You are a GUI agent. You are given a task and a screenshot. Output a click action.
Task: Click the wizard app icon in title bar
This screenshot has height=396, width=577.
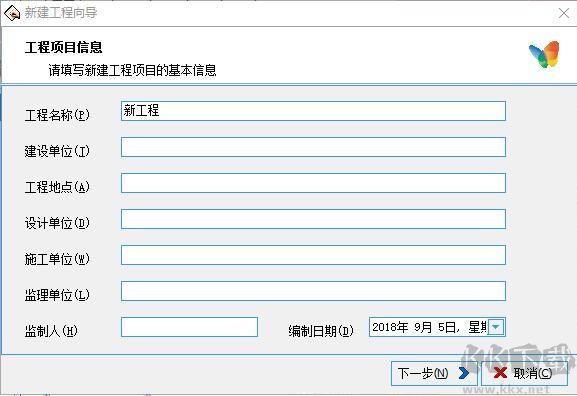click(x=12, y=13)
